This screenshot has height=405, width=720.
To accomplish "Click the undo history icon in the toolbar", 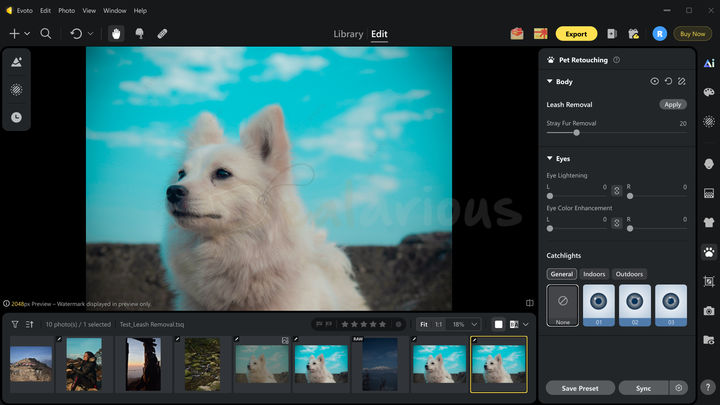I will tap(76, 34).
